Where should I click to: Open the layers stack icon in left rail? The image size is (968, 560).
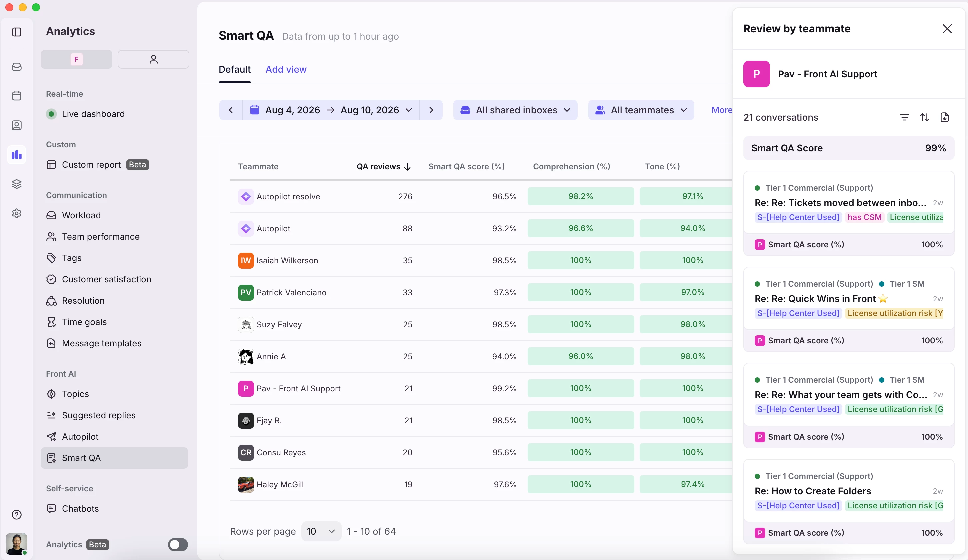pos(17,184)
